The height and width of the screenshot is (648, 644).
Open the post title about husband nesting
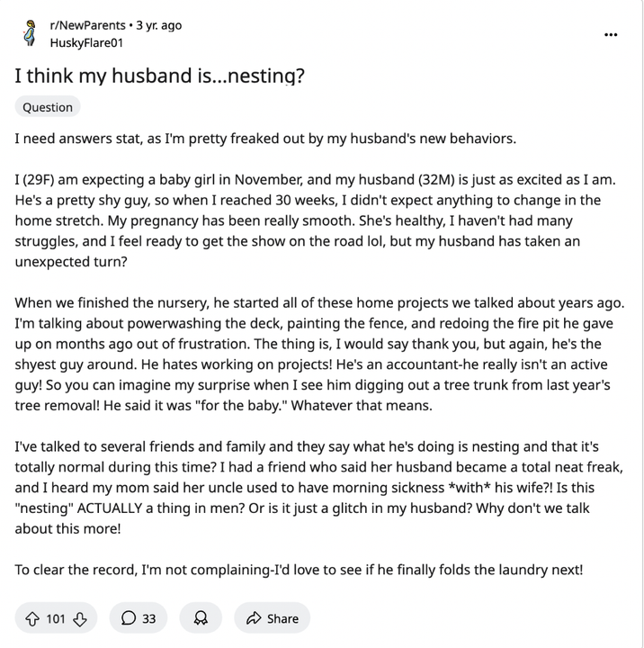(x=159, y=76)
